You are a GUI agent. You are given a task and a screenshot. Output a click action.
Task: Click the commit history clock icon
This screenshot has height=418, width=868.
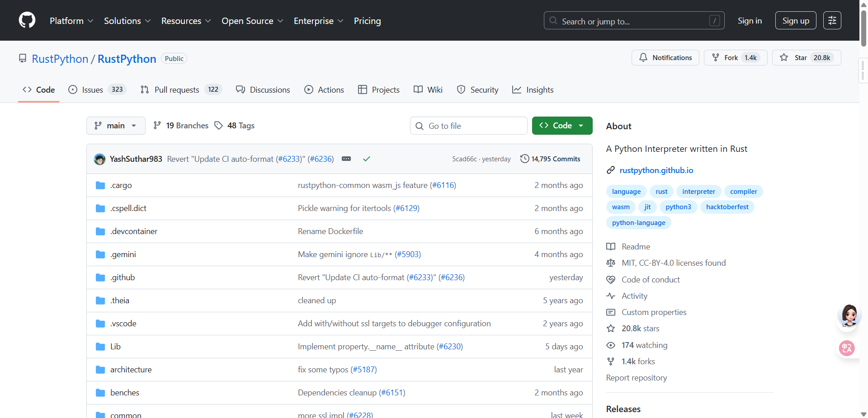(524, 159)
